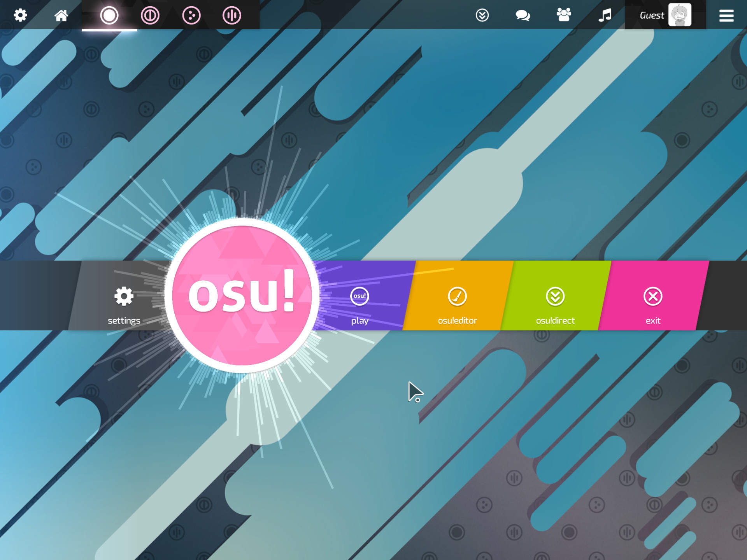Image resolution: width=747 pixels, height=560 pixels.
Task: Switch to the catch game mode icon
Action: [191, 15]
